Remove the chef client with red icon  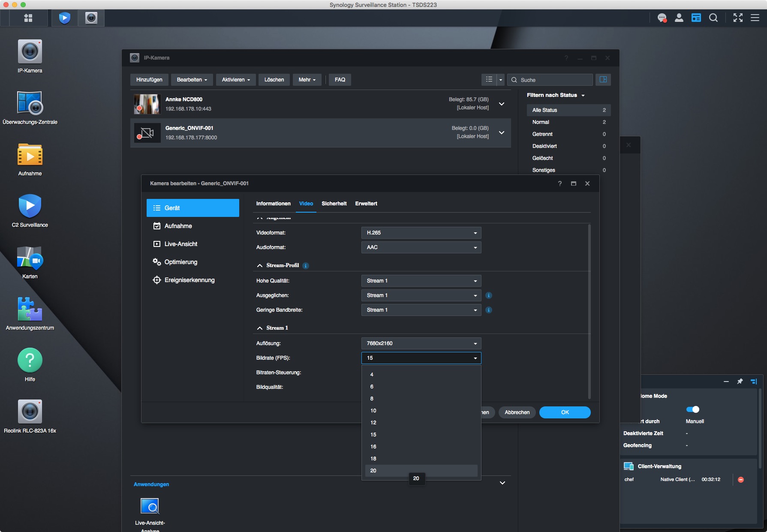coord(741,480)
